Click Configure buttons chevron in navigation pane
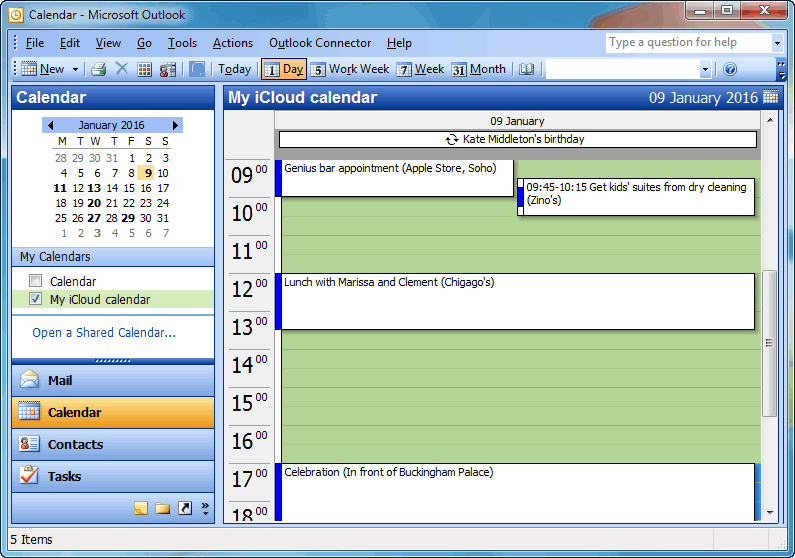Viewport: 795px width, 558px height. (205, 508)
